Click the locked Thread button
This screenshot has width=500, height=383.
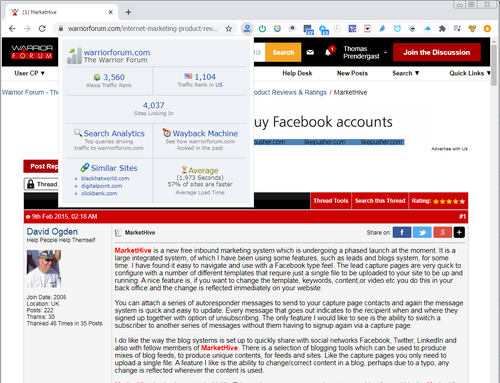41,184
